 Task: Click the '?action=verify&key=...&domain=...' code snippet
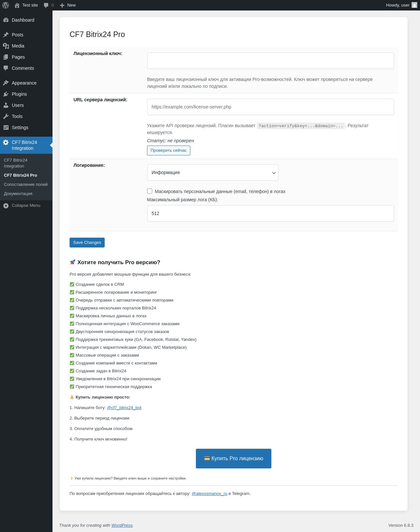pyautogui.click(x=301, y=126)
